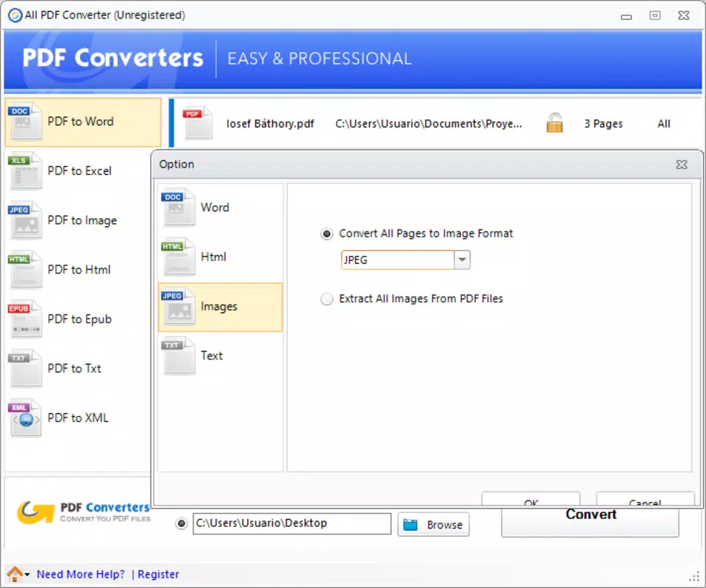Click the All PDF Converter logo in the title bar
This screenshot has height=588, width=706.
point(15,15)
